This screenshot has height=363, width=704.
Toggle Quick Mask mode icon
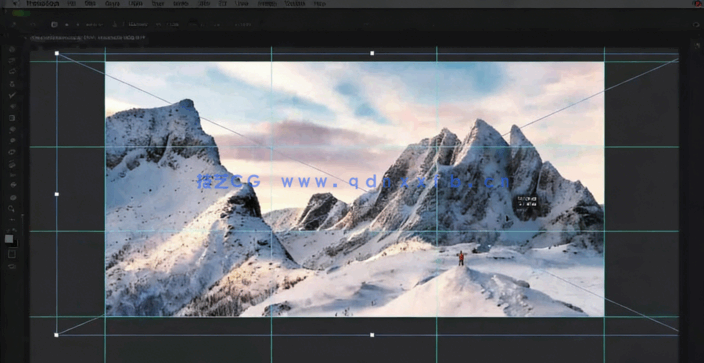click(12, 254)
